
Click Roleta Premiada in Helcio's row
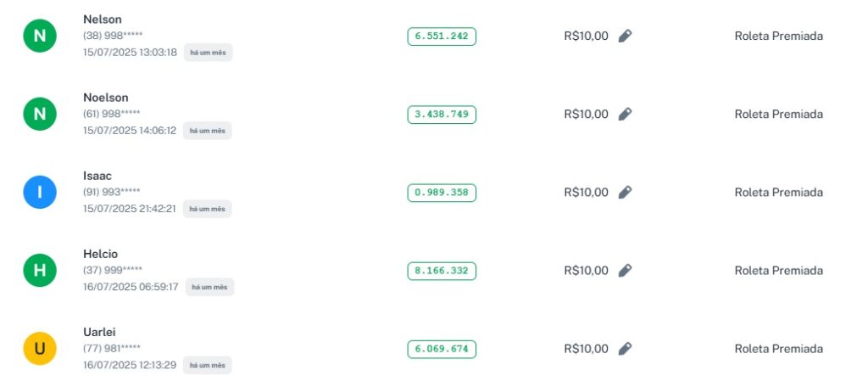click(778, 271)
